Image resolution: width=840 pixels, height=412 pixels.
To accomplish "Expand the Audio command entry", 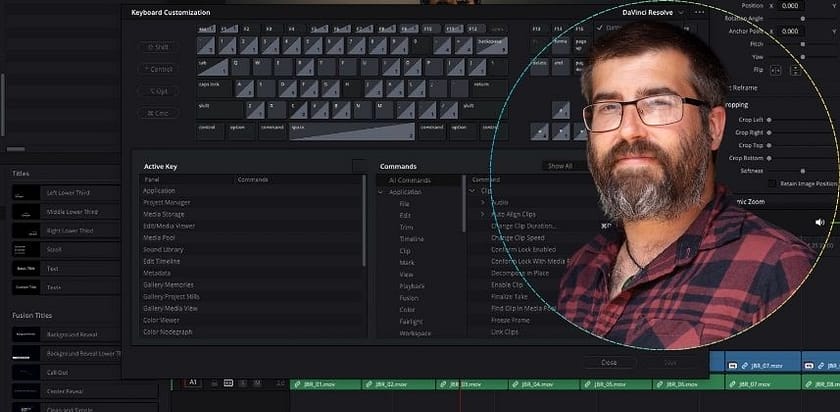I will pyautogui.click(x=483, y=203).
